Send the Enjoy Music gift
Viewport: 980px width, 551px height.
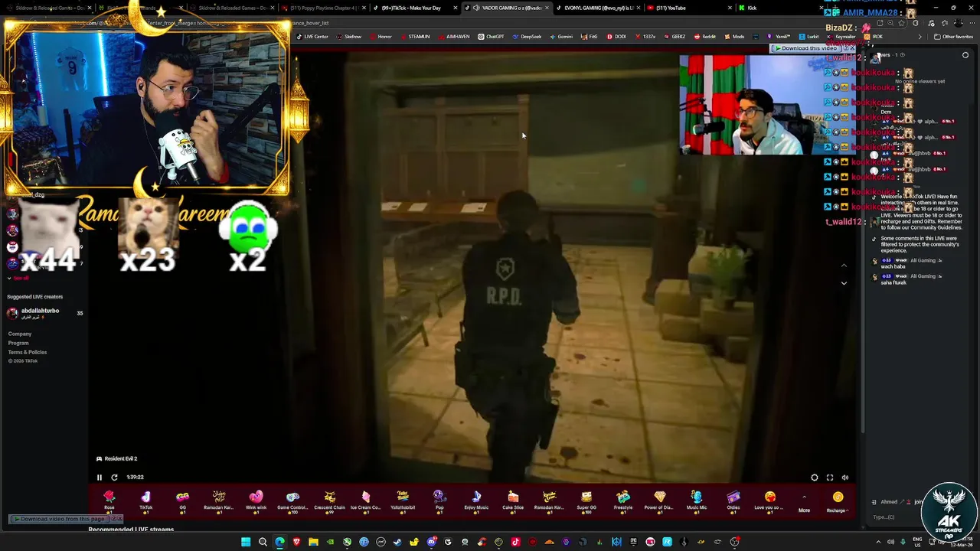tap(476, 501)
